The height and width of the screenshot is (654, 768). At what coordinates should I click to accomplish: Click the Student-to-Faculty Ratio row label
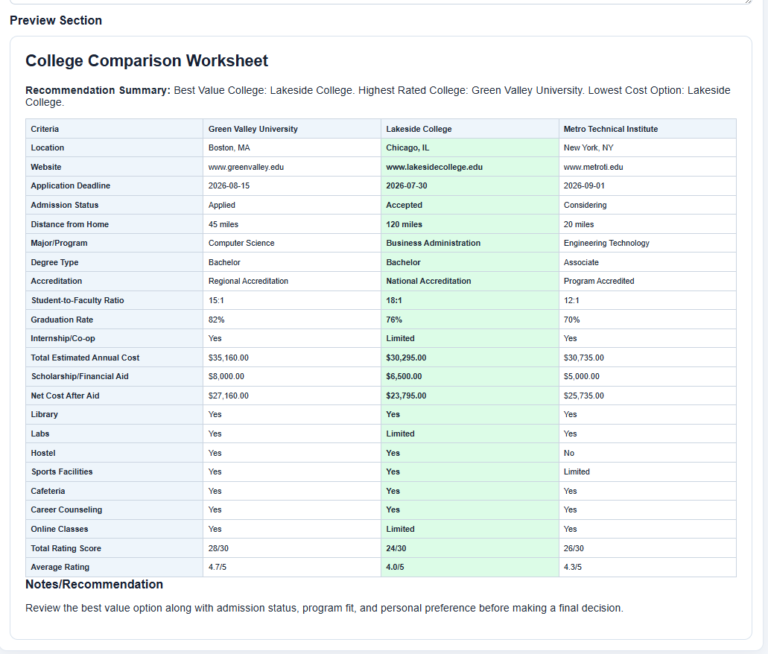pyautogui.click(x=114, y=300)
